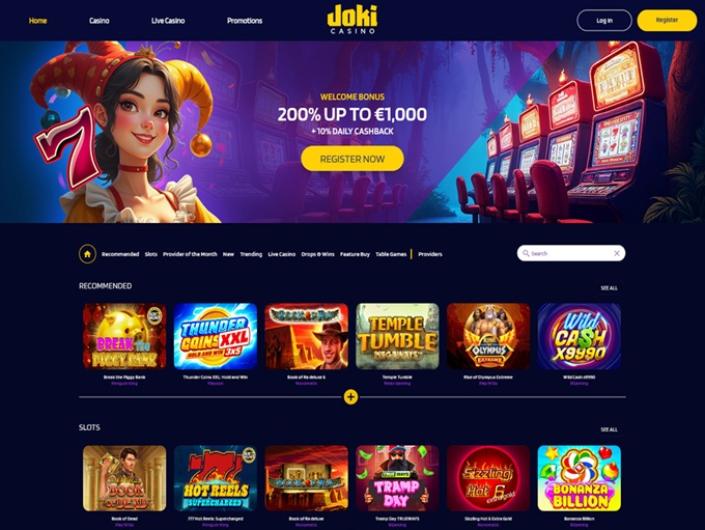Viewport: 705px width, 530px height.
Task: Open the Live Casino top menu
Action: [x=168, y=21]
